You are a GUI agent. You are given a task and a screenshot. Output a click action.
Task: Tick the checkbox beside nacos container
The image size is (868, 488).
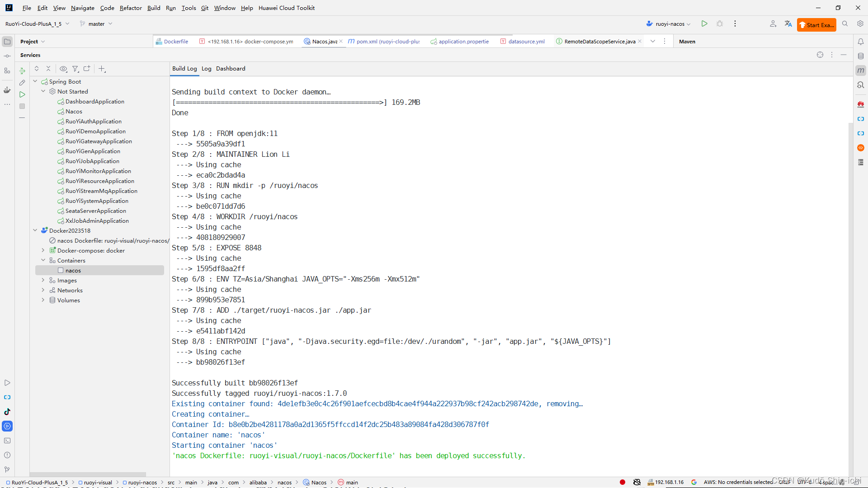pyautogui.click(x=61, y=270)
